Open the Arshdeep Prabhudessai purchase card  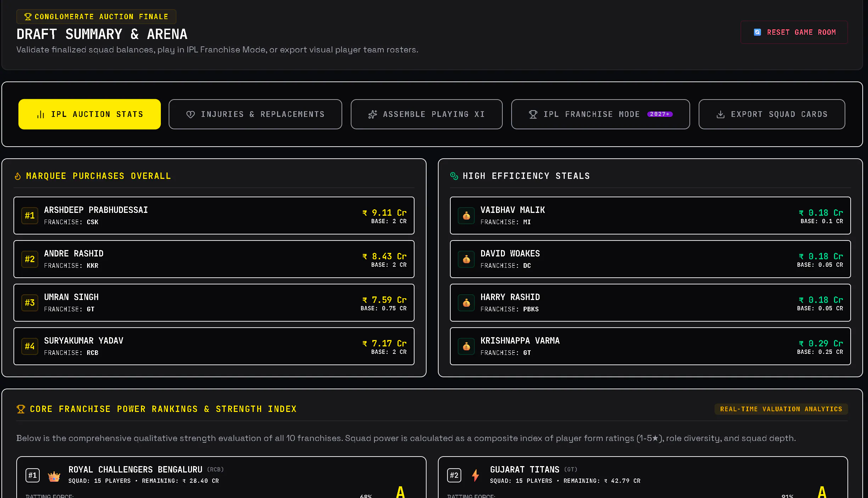tap(214, 216)
